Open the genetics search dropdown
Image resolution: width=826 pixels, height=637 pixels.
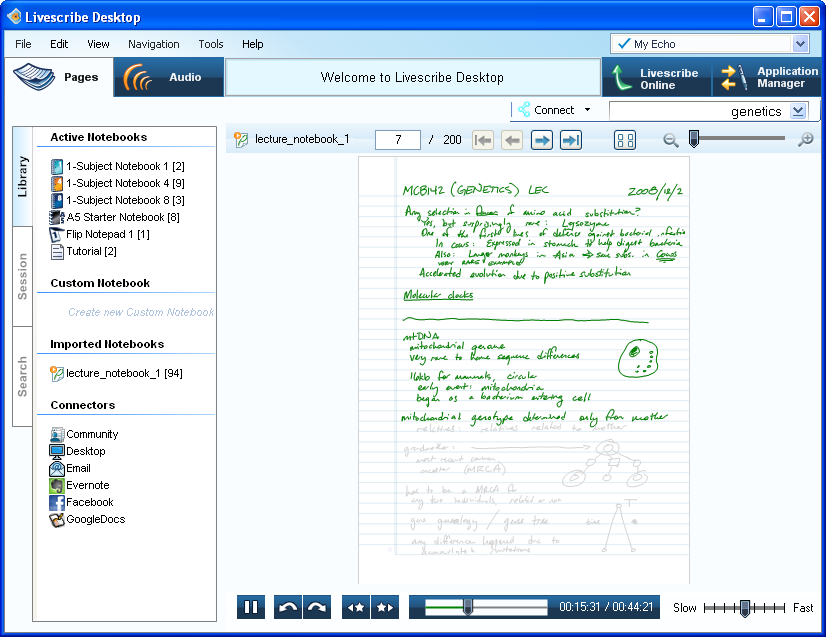(x=798, y=111)
